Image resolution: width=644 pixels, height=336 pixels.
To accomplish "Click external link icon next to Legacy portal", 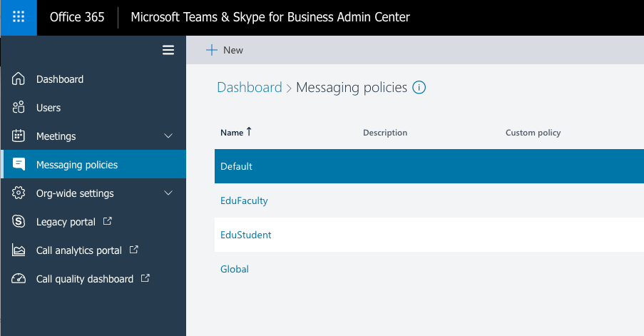I will pos(107,221).
